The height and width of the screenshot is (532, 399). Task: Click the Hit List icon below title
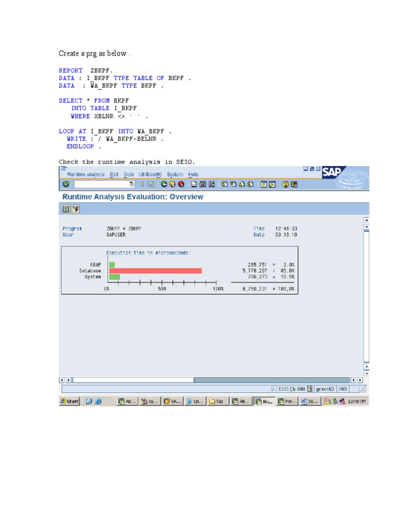pyautogui.click(x=66, y=209)
